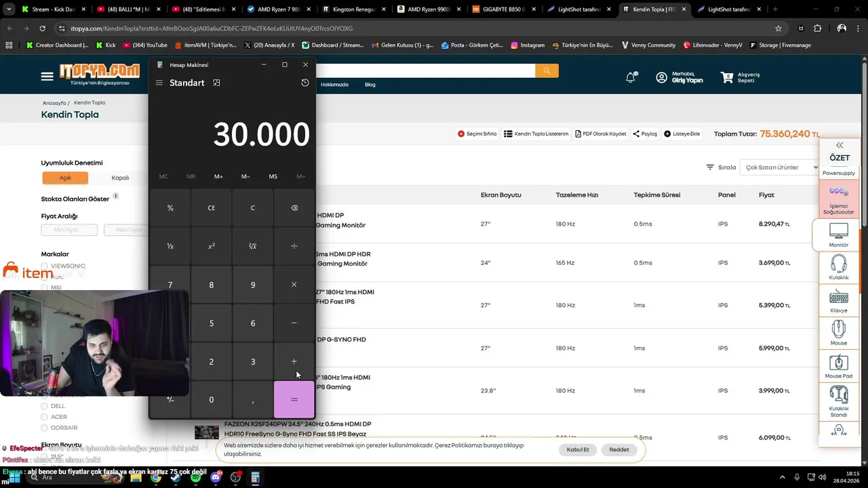Click the C clear key on calculator

253,208
